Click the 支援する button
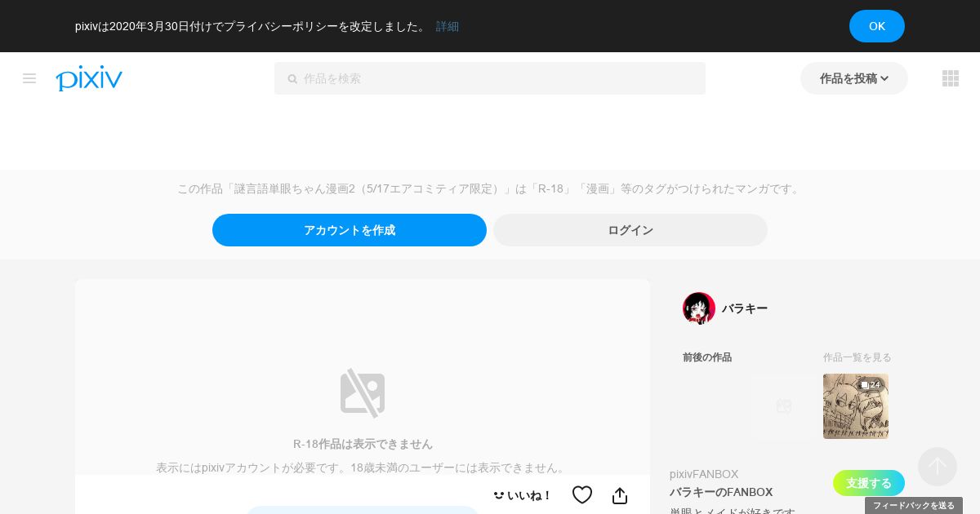The image size is (980, 514). coord(869,483)
